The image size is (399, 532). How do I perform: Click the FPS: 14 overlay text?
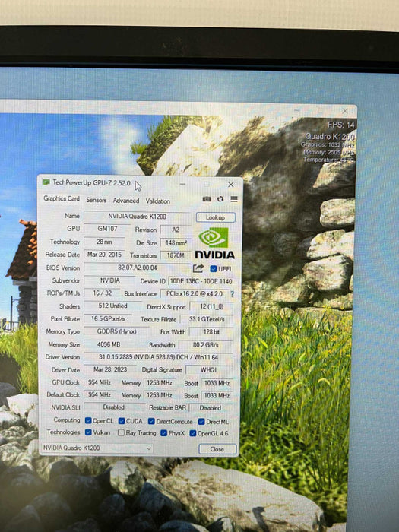pyautogui.click(x=341, y=125)
